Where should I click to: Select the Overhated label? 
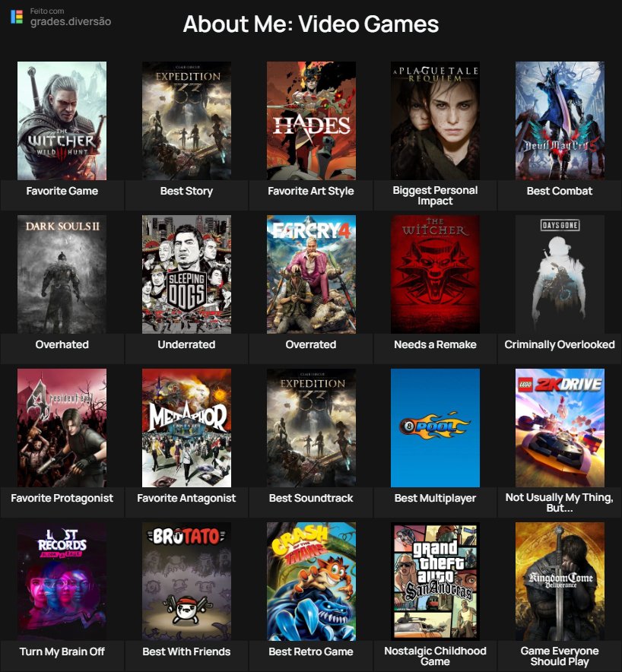click(x=62, y=344)
